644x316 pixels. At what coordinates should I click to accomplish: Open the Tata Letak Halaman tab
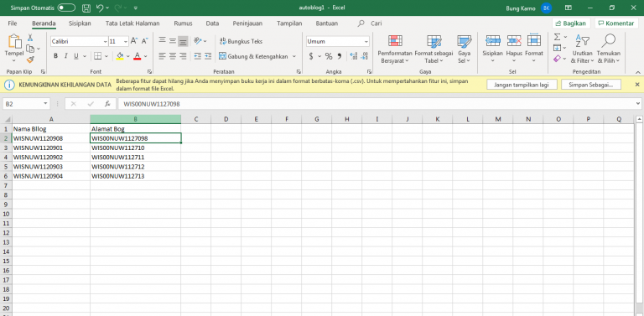coord(132,23)
